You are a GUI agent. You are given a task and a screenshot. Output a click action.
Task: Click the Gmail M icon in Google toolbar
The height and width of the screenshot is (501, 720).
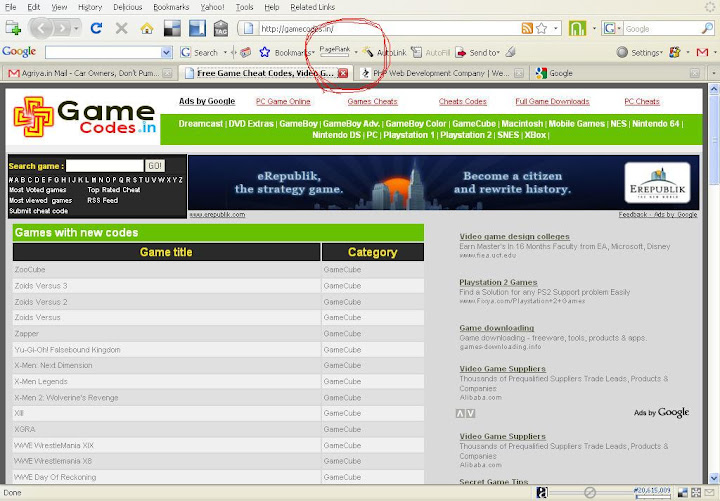702,52
